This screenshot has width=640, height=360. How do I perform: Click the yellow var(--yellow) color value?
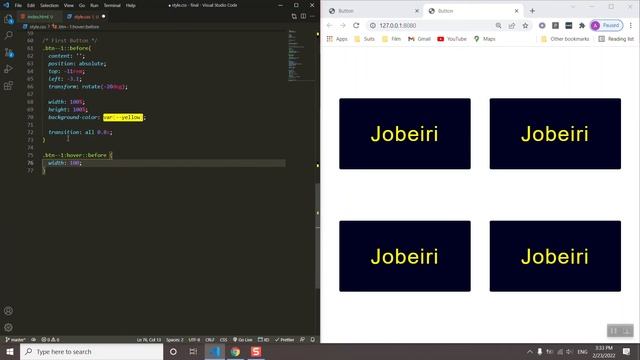point(123,117)
